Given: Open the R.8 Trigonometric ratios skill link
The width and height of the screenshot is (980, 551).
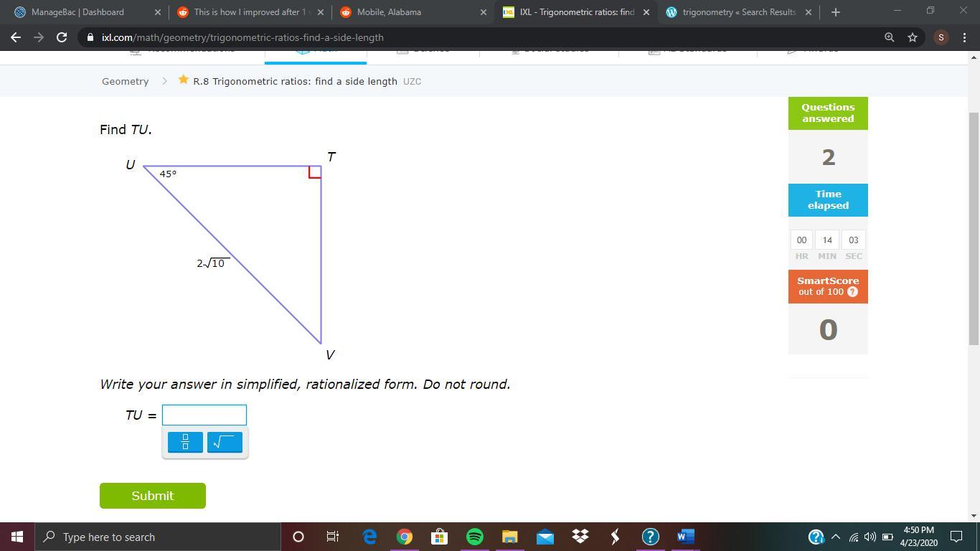Looking at the screenshot, I should (x=295, y=81).
